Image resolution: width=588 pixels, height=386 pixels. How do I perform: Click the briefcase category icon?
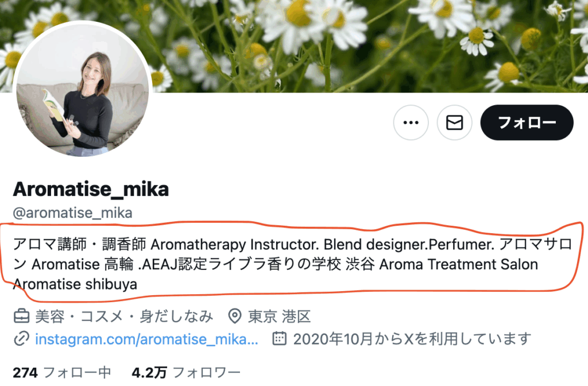(x=21, y=316)
